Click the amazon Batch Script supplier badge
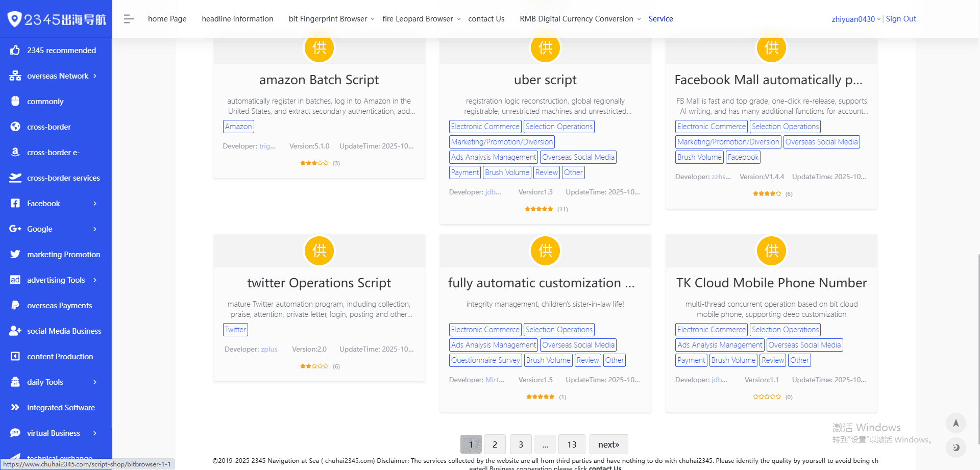The image size is (980, 470). click(x=319, y=48)
